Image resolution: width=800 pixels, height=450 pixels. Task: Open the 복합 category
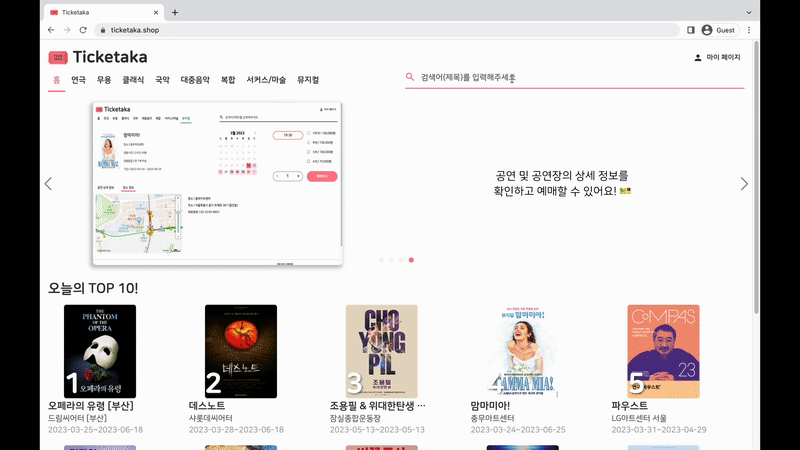click(x=228, y=80)
